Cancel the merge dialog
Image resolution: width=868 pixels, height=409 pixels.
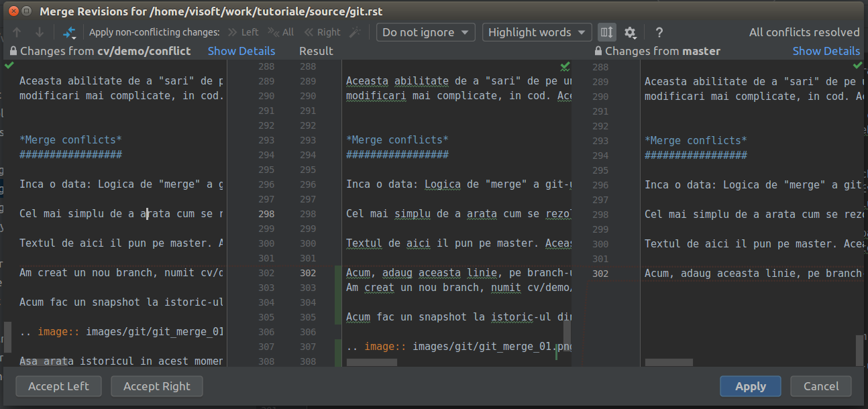click(x=820, y=386)
